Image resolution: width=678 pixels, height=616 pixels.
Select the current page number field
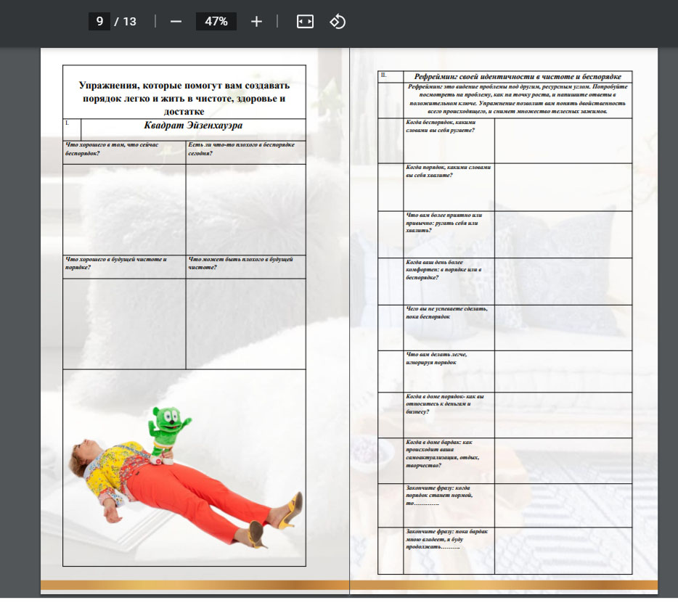click(x=99, y=21)
